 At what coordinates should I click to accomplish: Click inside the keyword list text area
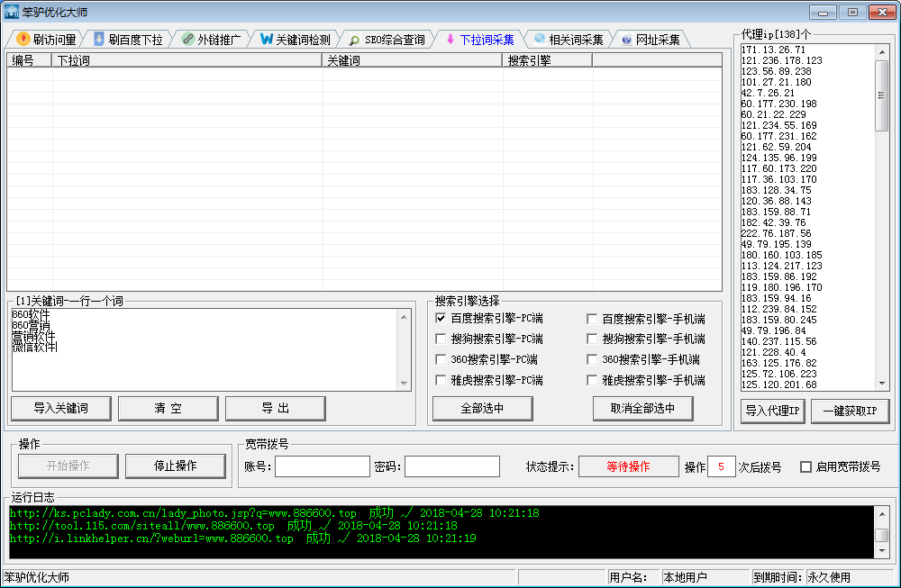[x=205, y=349]
